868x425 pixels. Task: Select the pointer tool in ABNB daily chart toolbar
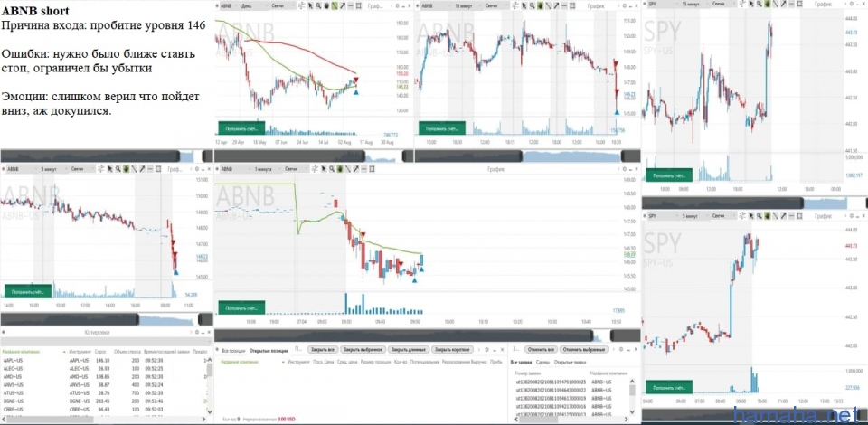[x=310, y=5]
